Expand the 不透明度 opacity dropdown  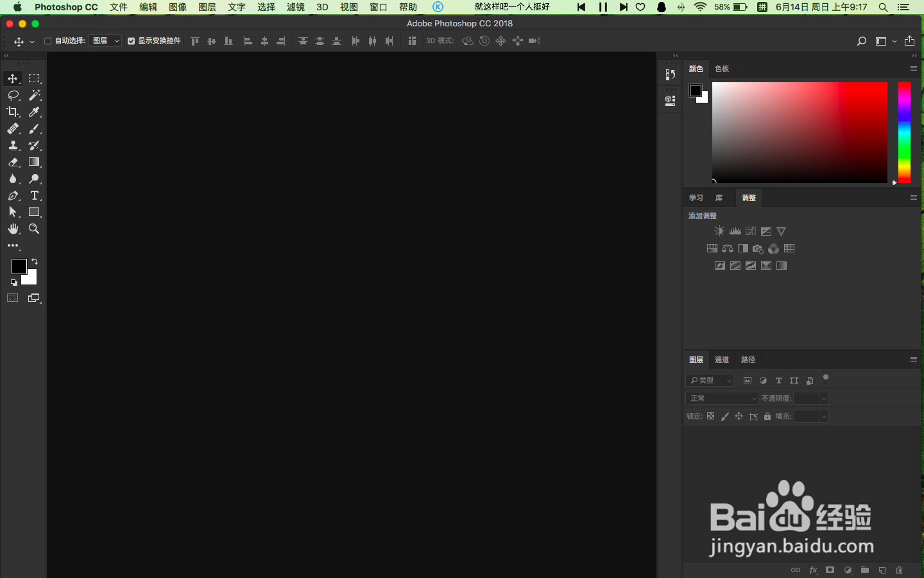[x=824, y=398]
